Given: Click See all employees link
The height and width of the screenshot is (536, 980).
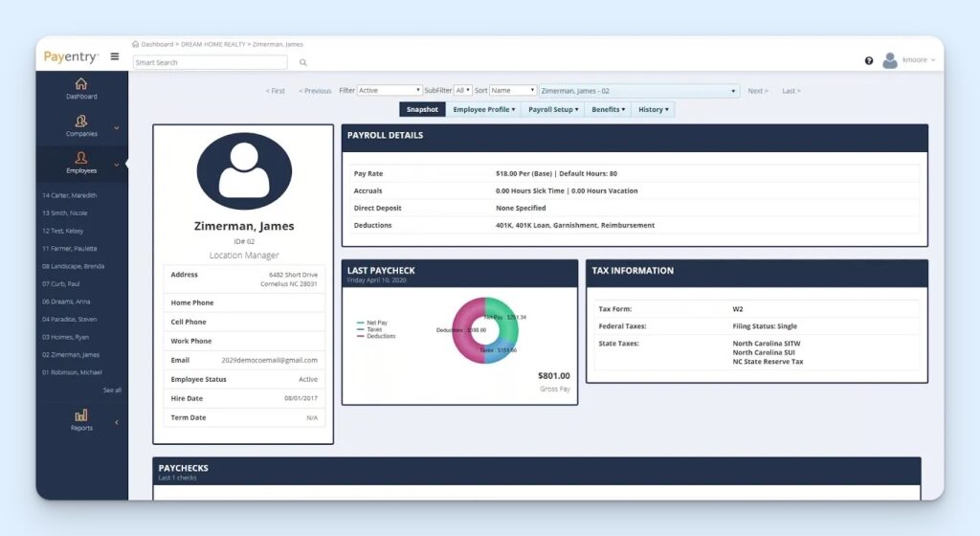Looking at the screenshot, I should tap(113, 391).
